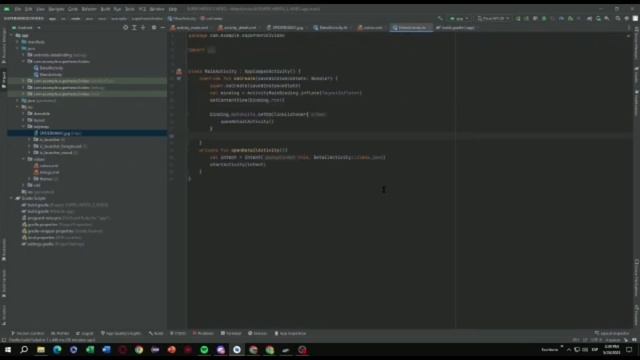This screenshot has width=640, height=360.
Task: Select settings.gradle in Gradle Scripts
Action: pos(53,244)
